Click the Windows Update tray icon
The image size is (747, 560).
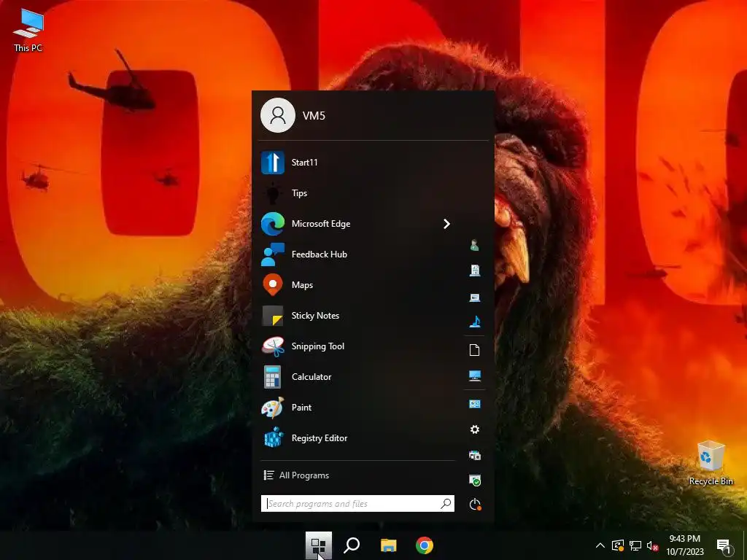618,545
